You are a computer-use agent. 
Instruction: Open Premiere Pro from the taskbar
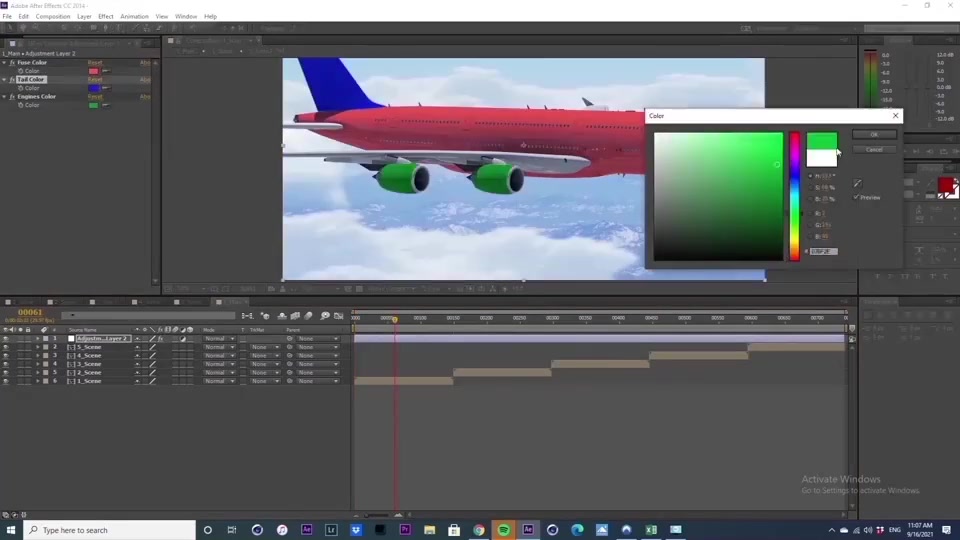tap(405, 530)
